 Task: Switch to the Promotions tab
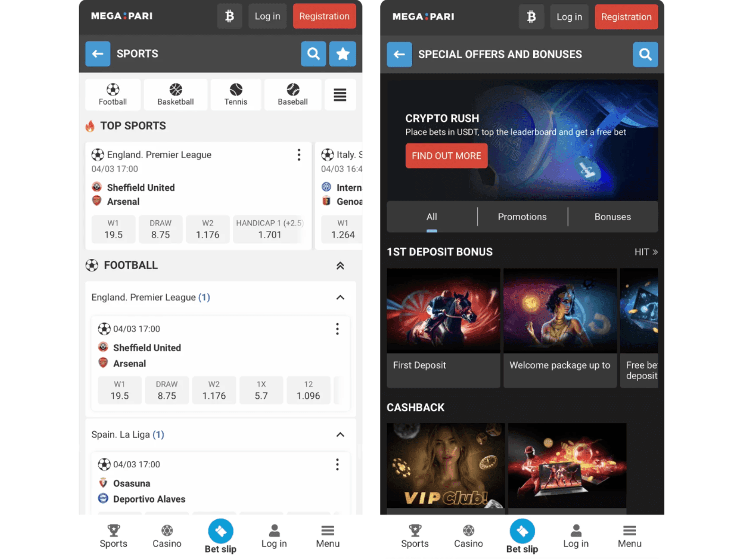pos(522,217)
